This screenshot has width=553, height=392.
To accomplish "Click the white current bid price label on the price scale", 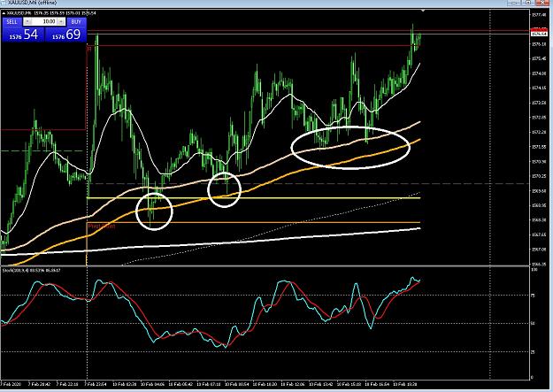I will 539,35.
